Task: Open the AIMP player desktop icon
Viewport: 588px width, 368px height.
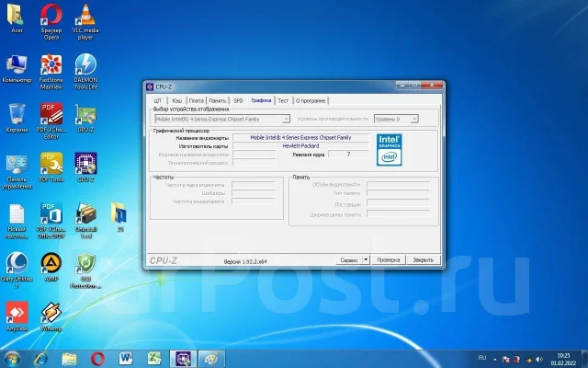Action: [51, 267]
